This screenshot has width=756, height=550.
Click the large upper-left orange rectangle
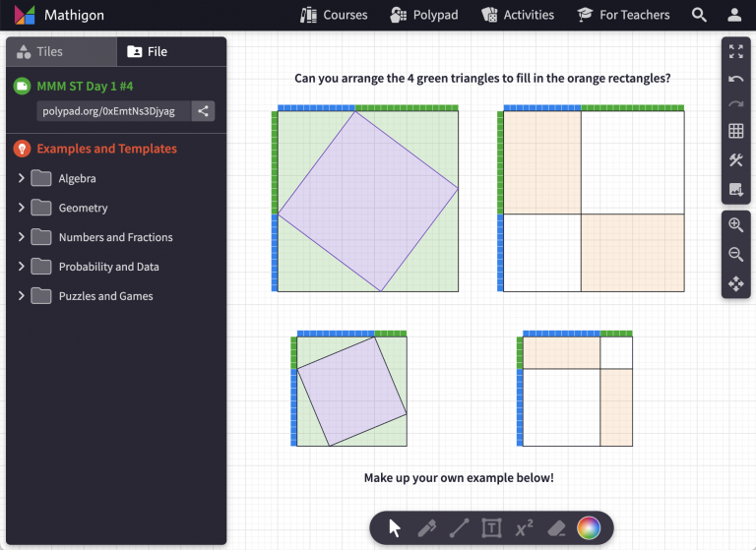click(x=542, y=163)
